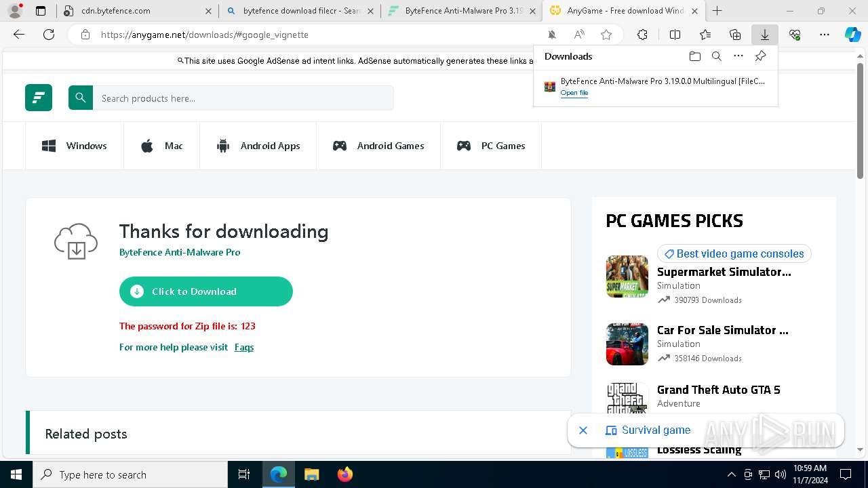Open the notification center icon

pos(846,474)
